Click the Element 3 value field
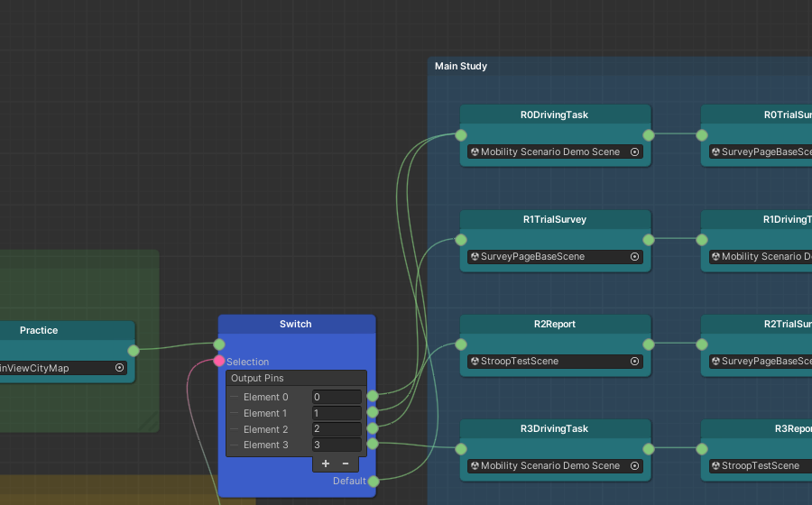The height and width of the screenshot is (505, 812). click(x=337, y=445)
